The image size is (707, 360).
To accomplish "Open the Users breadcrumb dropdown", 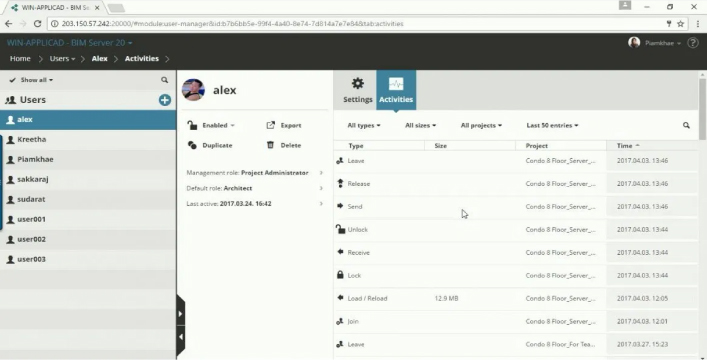I will (x=62, y=59).
